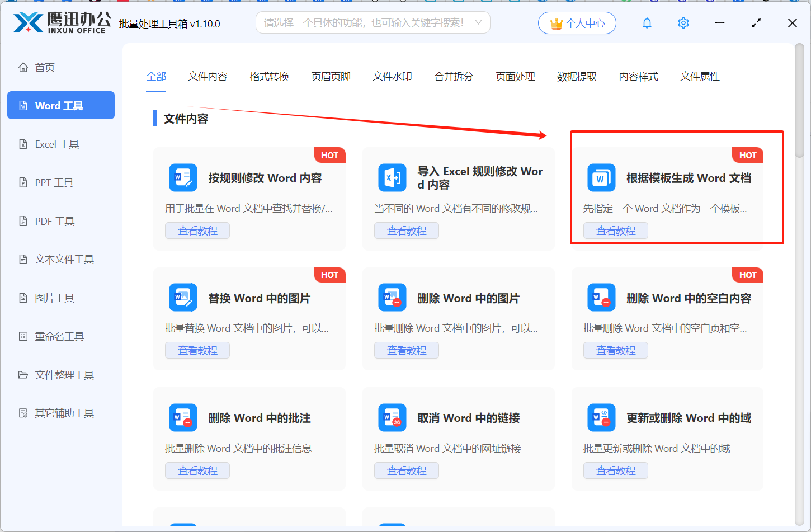Click the 删除 Word 中的空白内容 icon
Viewport: 811px width, 532px height.
[x=601, y=298]
